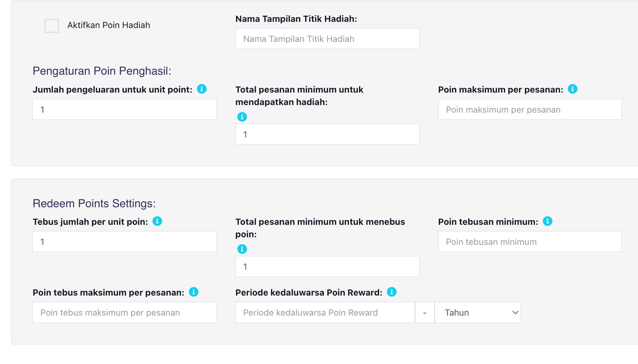Focus the Nama Tampilan Titik Hadiah field

pyautogui.click(x=327, y=39)
